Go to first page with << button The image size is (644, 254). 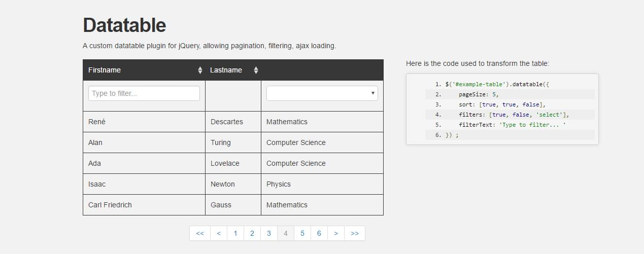(200, 233)
